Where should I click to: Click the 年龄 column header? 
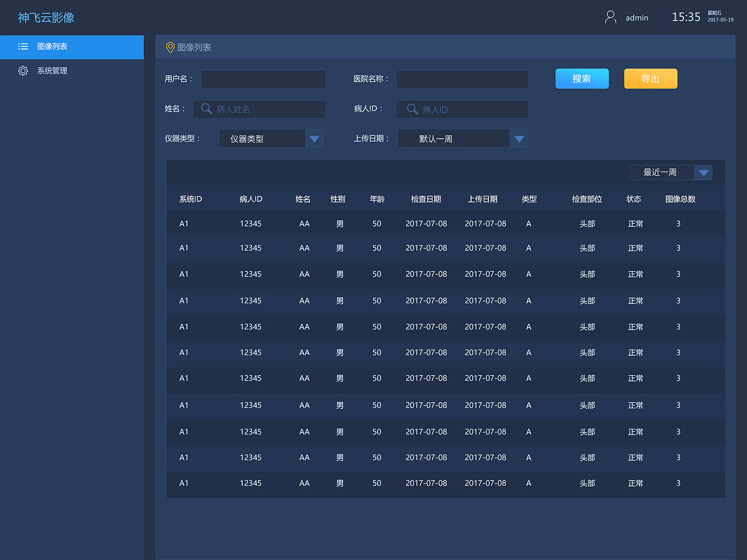[x=377, y=199]
